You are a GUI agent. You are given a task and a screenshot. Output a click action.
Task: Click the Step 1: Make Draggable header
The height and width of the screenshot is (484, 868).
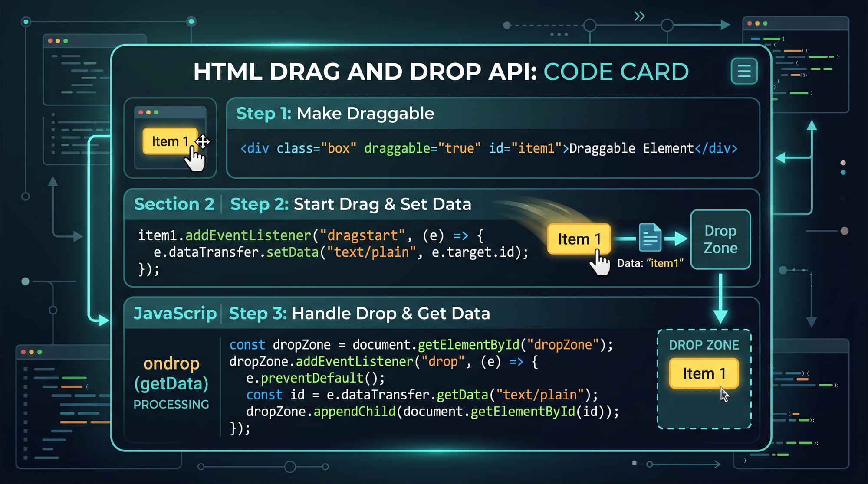coord(335,114)
